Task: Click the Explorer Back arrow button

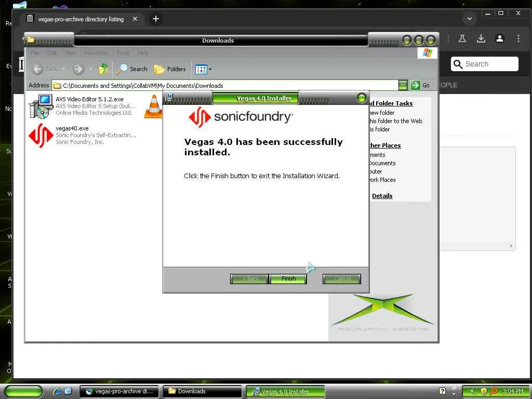Action: click(37, 69)
